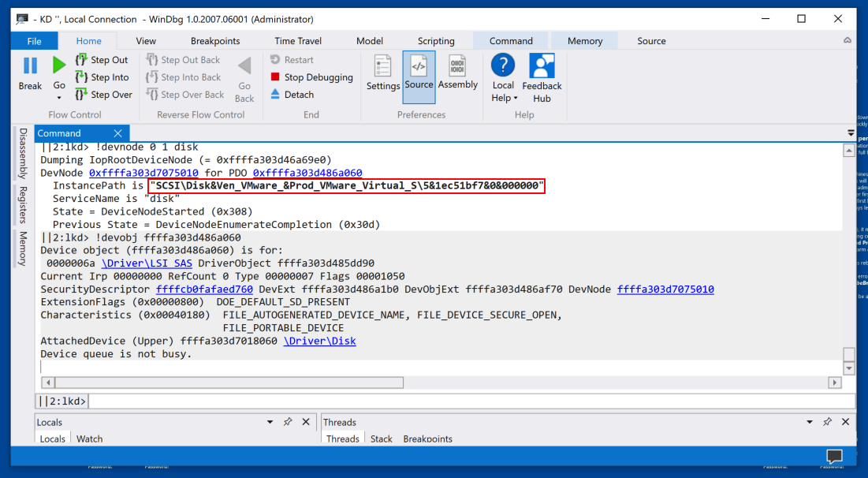Click the green Go play icon

tap(58, 65)
